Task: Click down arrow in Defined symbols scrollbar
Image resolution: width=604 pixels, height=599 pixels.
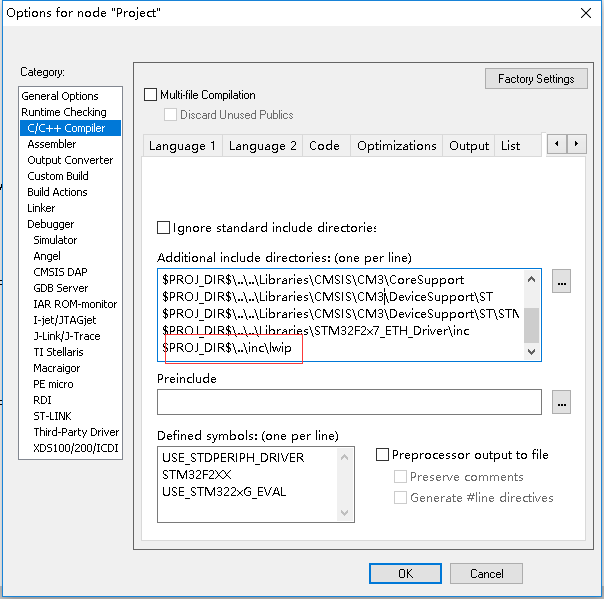Action: (x=344, y=513)
